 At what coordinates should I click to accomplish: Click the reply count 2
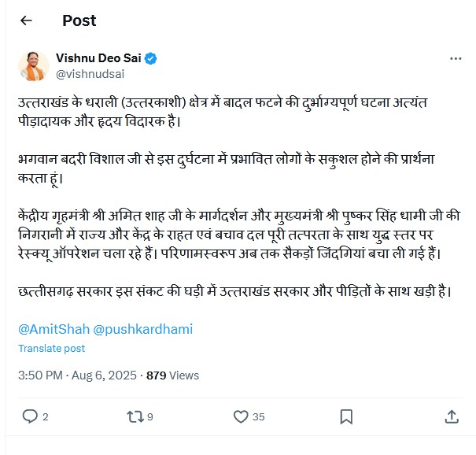pyautogui.click(x=46, y=416)
